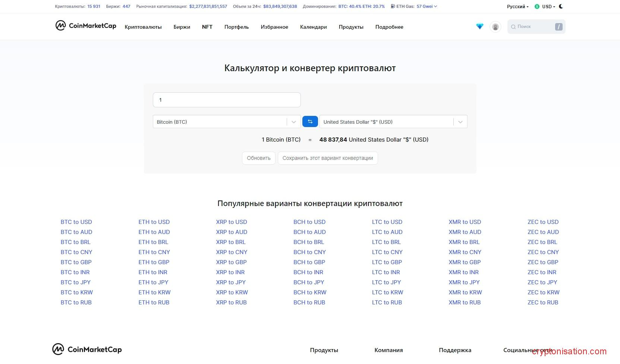
Task: Expand the Bitcoin (BTC) currency dropdown
Action: 293,122
